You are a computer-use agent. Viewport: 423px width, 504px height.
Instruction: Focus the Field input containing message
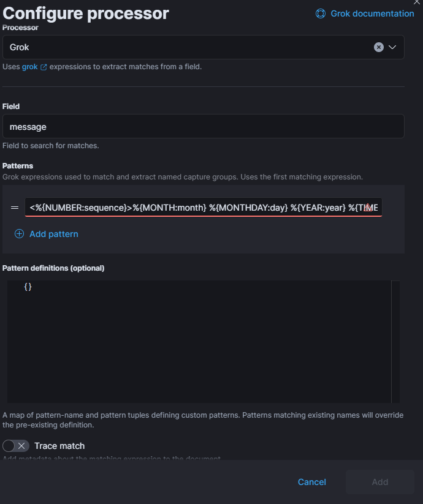click(x=203, y=127)
